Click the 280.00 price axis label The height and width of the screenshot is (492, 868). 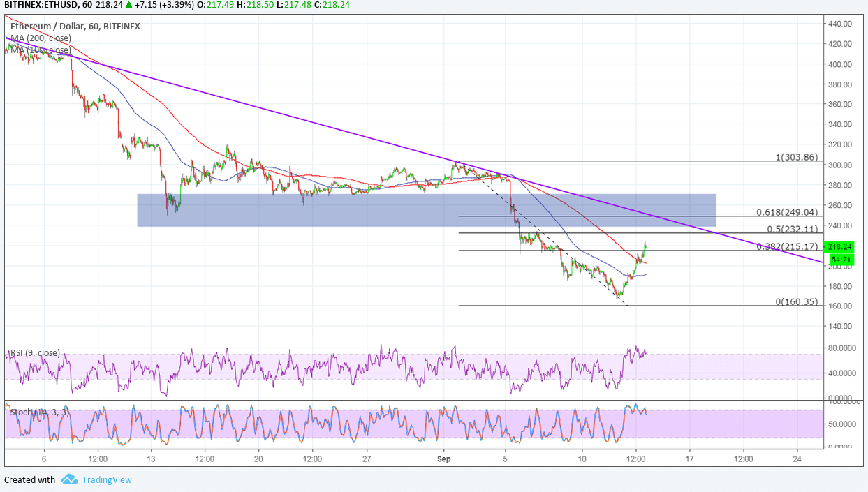point(839,186)
